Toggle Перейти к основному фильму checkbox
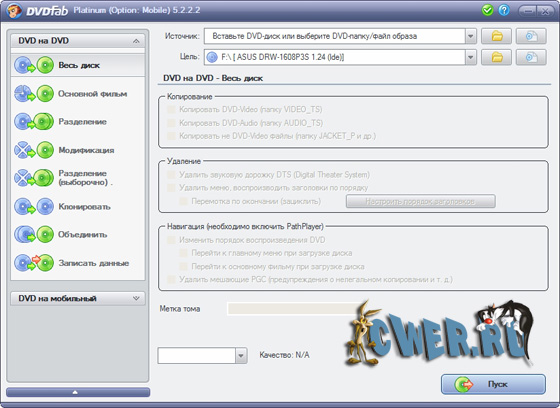The height and width of the screenshot is (408, 560). (x=184, y=267)
